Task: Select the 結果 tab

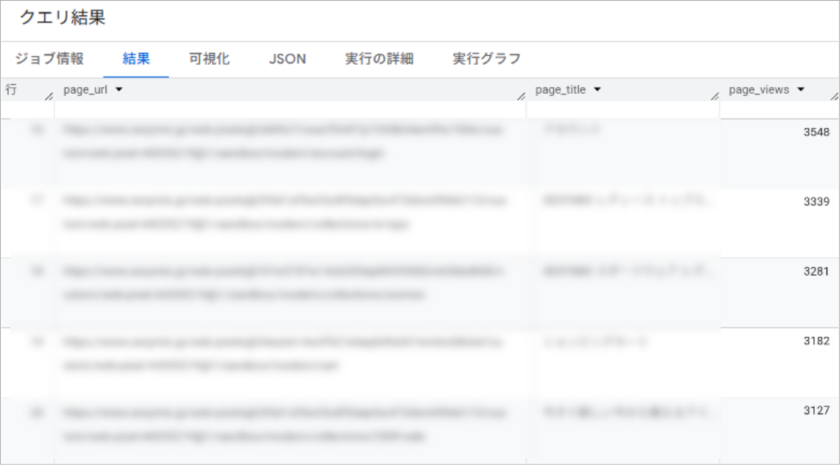Action: click(136, 59)
